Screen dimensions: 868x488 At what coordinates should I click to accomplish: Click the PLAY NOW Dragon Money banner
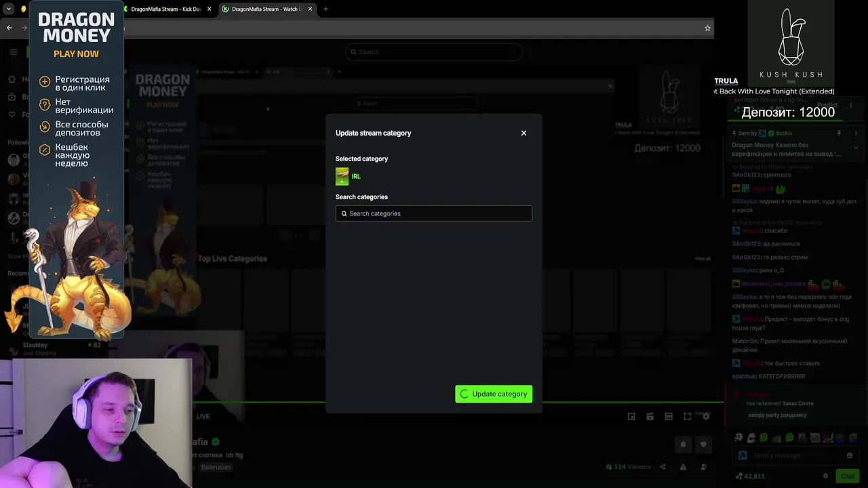pyautogui.click(x=76, y=54)
